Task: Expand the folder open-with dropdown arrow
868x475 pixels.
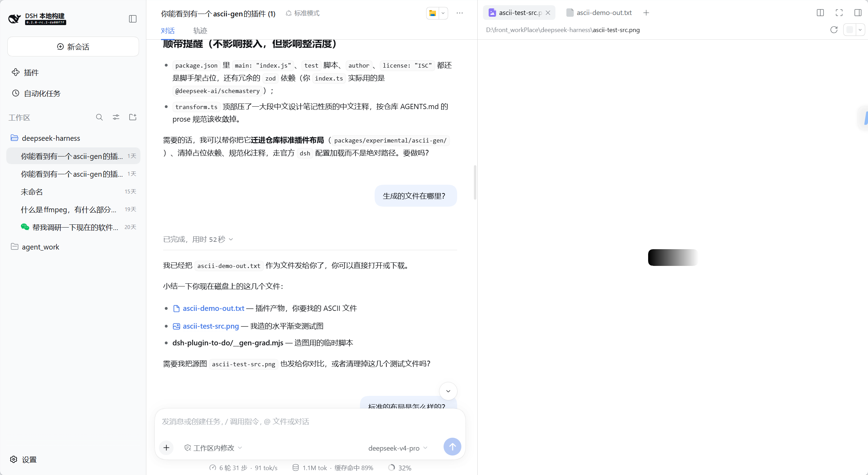Action: pos(443,13)
